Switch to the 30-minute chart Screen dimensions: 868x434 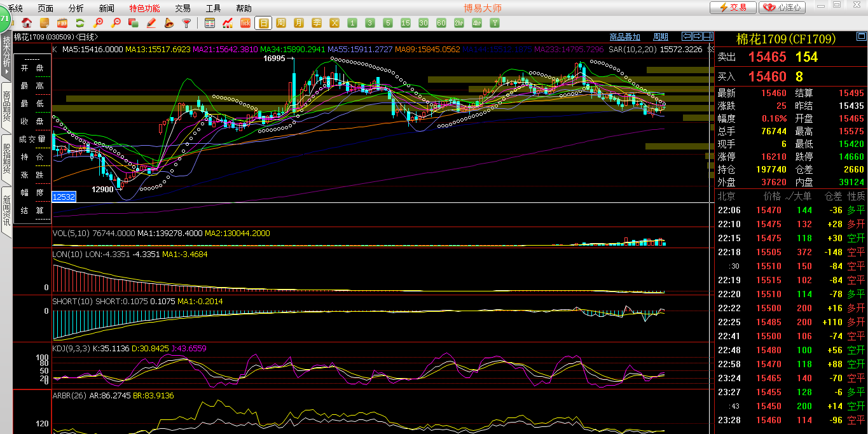pyautogui.click(x=424, y=23)
